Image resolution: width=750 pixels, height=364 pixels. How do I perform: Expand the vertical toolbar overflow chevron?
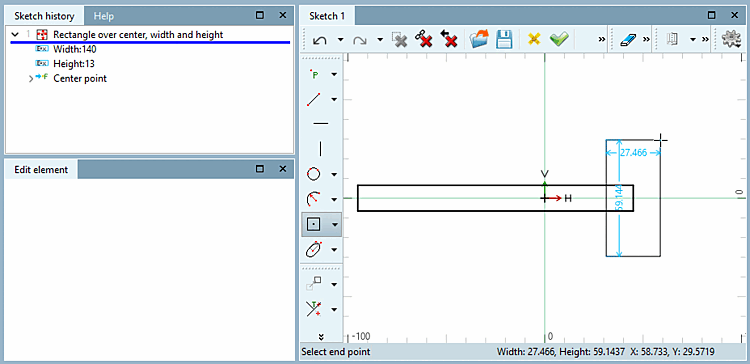(321, 336)
